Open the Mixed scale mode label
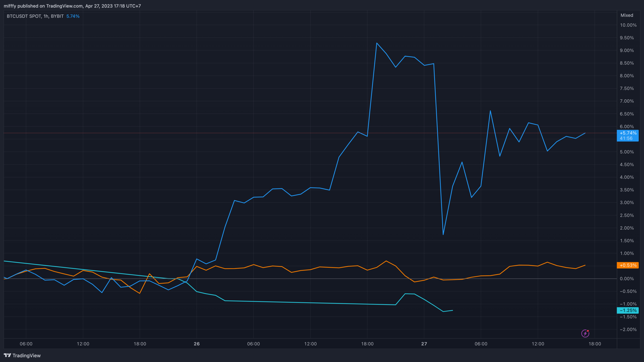Viewport: 644px width, 362px height. [627, 15]
